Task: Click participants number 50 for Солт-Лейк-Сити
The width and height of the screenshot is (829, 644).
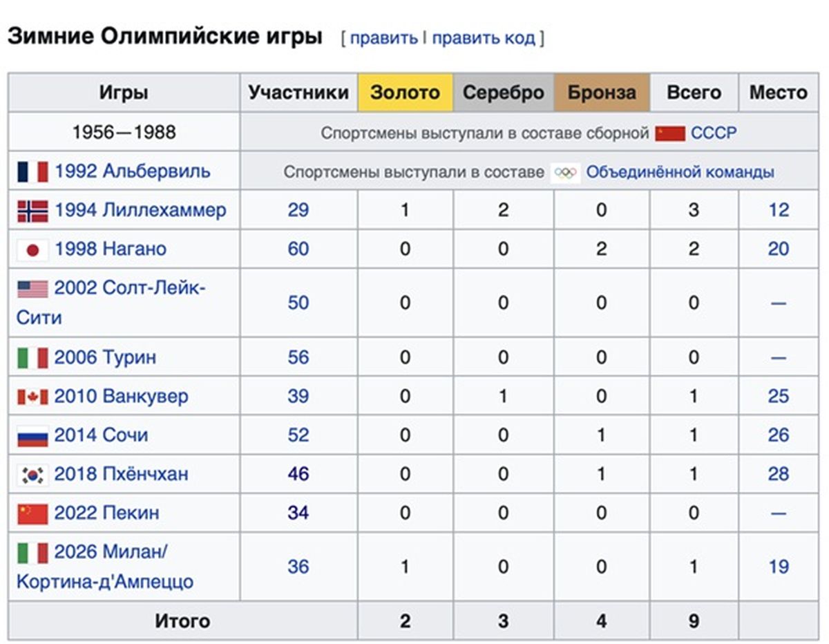Action: 298,303
